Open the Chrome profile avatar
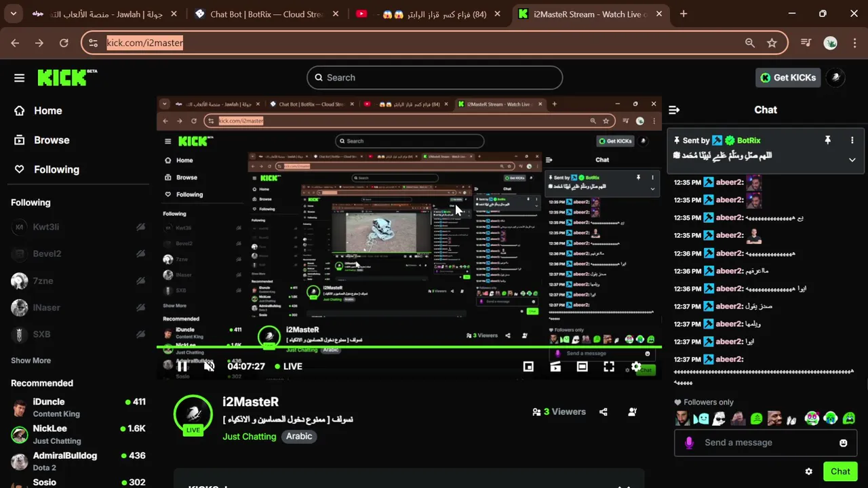The width and height of the screenshot is (868, 488). [x=830, y=43]
